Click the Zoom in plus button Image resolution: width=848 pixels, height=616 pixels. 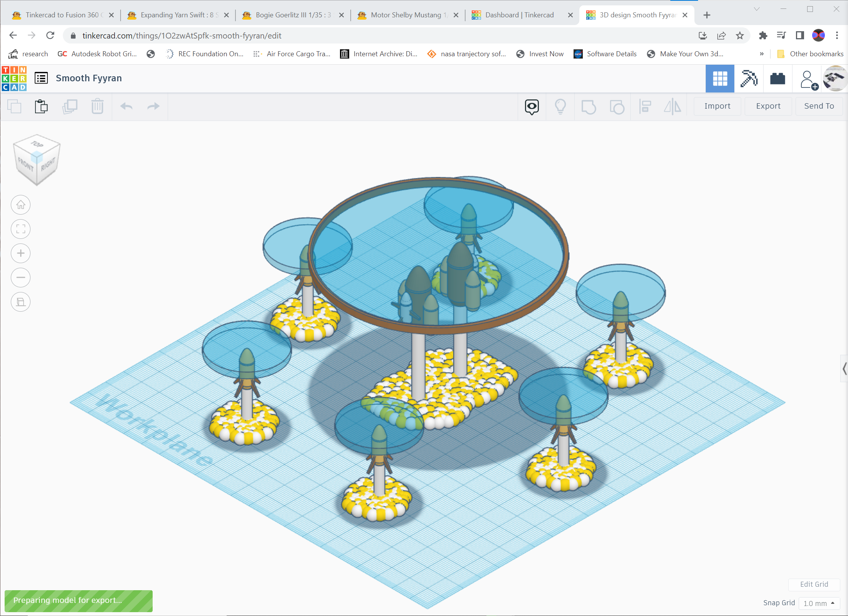click(x=21, y=253)
